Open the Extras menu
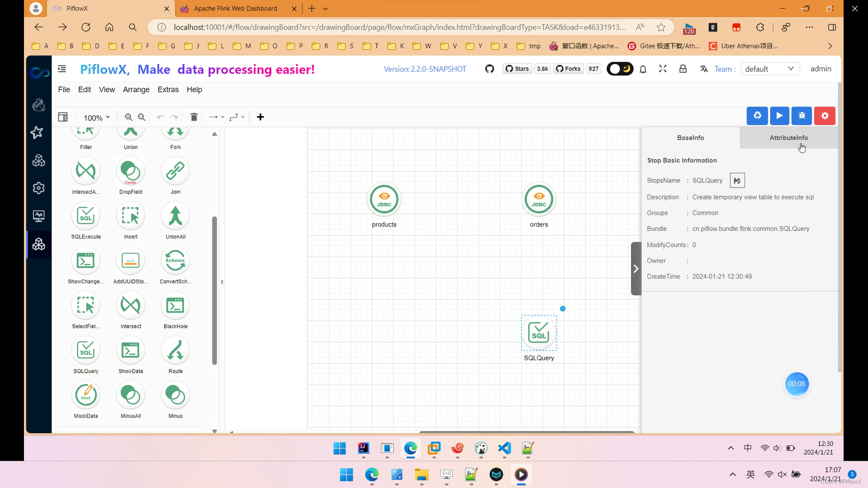Screen dimensions: 868x488 coord(169,89)
